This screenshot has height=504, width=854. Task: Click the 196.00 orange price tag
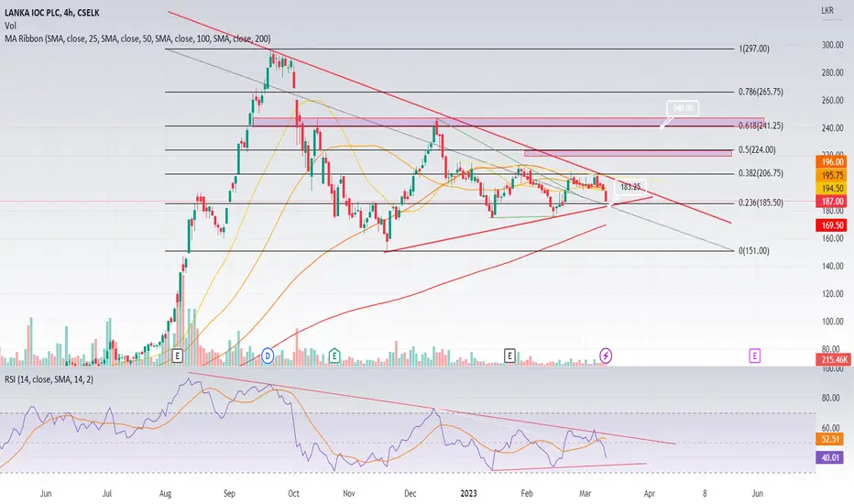(x=830, y=162)
